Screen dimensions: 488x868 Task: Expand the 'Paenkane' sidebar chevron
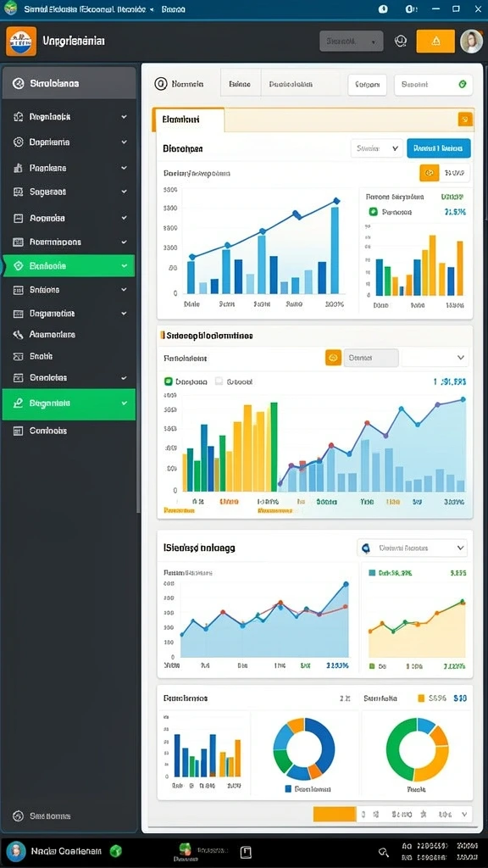(x=124, y=168)
